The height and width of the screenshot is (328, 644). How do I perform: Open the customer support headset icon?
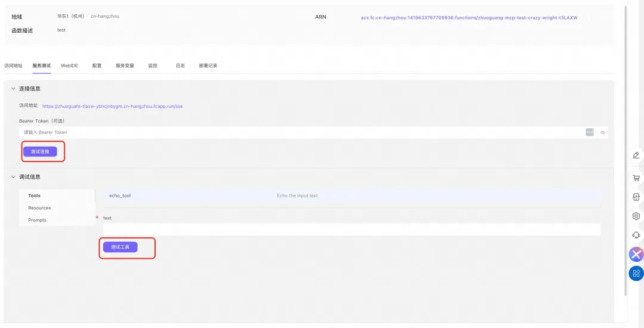point(636,235)
